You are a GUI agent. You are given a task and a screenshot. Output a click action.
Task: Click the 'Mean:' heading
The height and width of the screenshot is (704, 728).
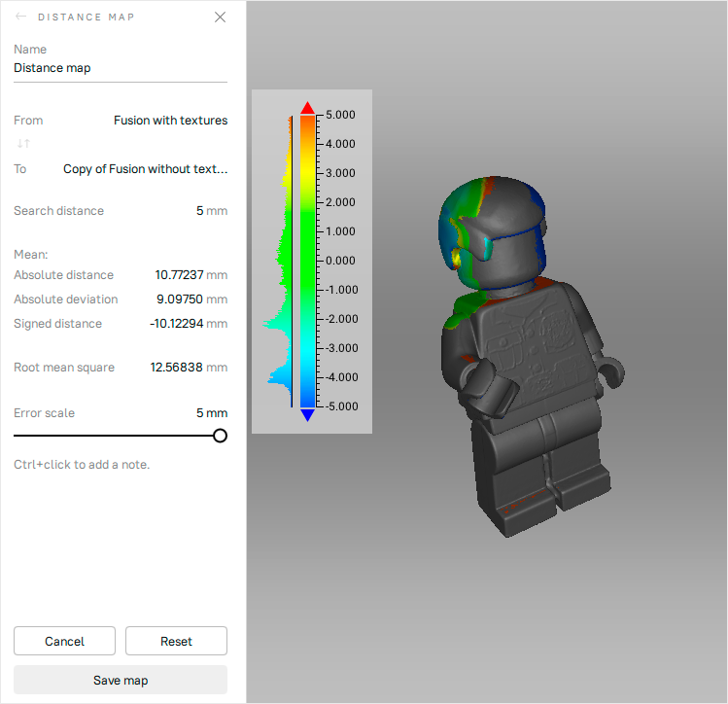[31, 255]
